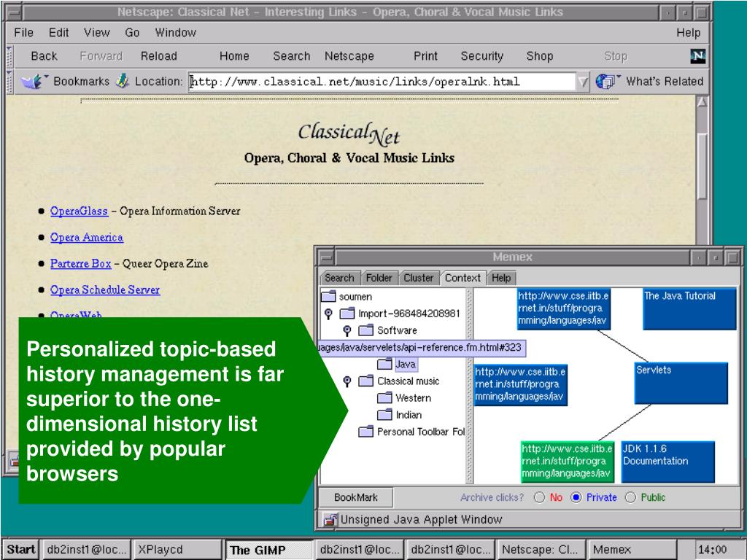Viewport: 747px width, 560px height.
Task: Switch to Memex taskbar item
Action: coord(632,550)
